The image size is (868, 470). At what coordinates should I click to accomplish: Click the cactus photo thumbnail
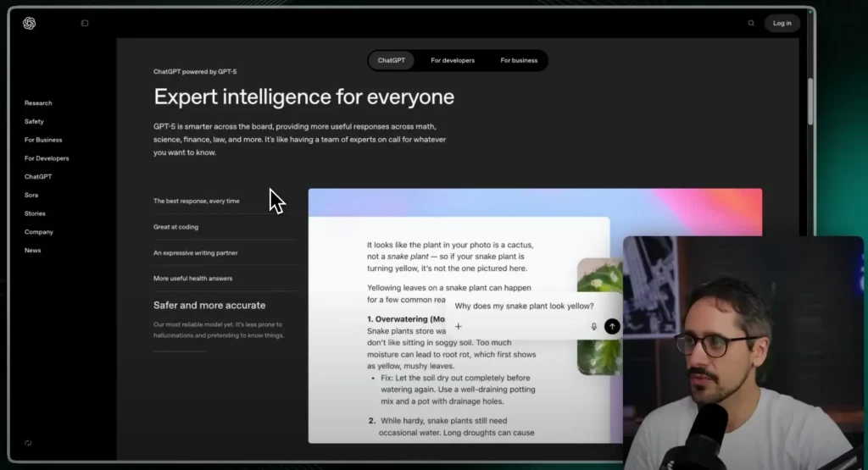[x=599, y=317]
